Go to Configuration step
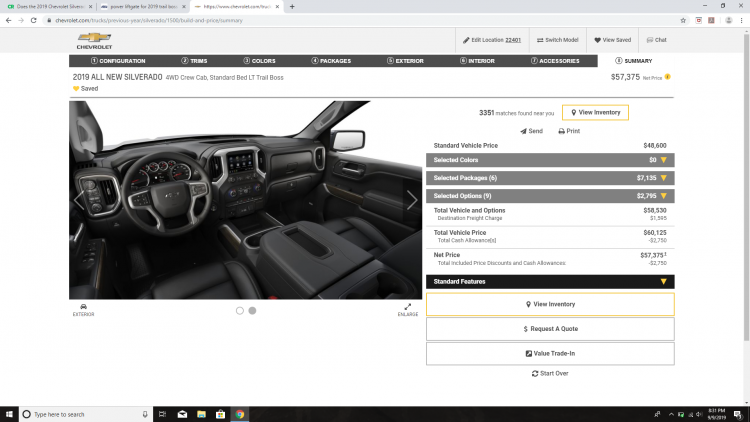Screen dimensions: 750x422 (118, 61)
